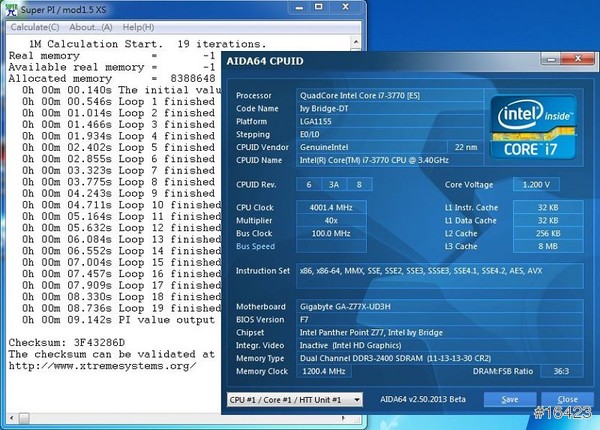
Task: Click the Super PI title bar icon
Action: tap(10, 8)
